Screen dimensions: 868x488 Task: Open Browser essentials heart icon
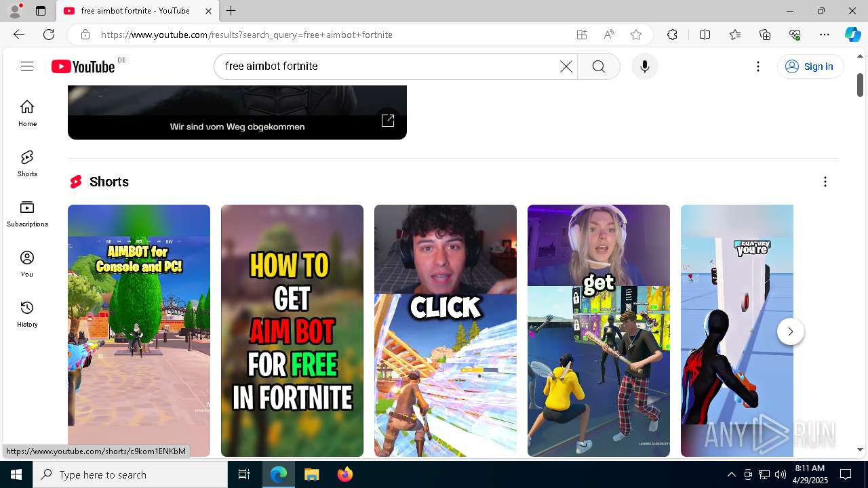pyautogui.click(x=795, y=35)
